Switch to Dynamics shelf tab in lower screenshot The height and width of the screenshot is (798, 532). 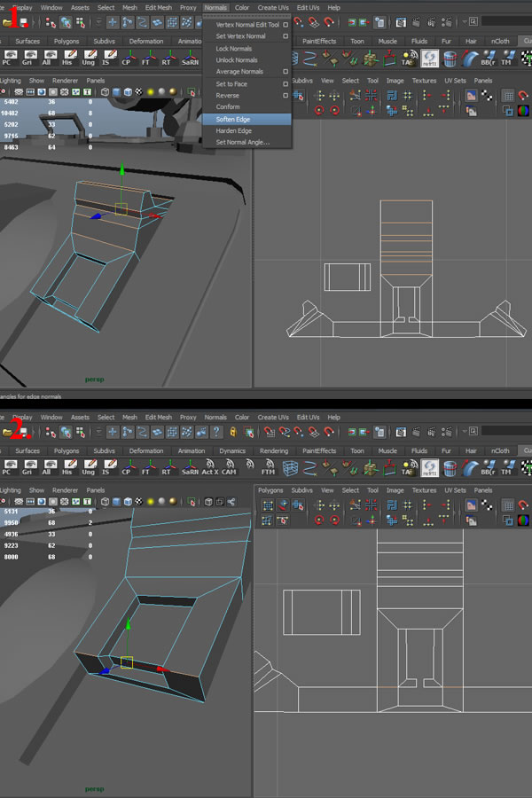232,451
